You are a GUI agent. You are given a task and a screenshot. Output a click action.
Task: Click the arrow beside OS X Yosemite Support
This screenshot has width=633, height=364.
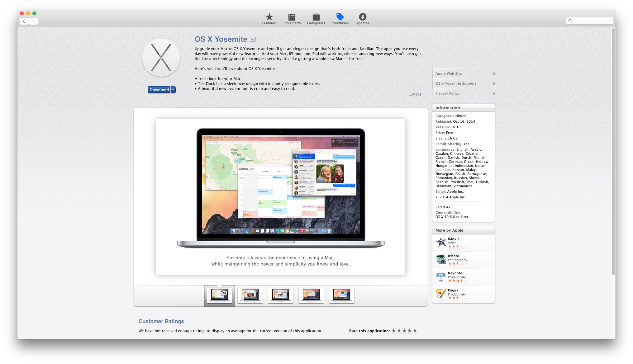(494, 83)
